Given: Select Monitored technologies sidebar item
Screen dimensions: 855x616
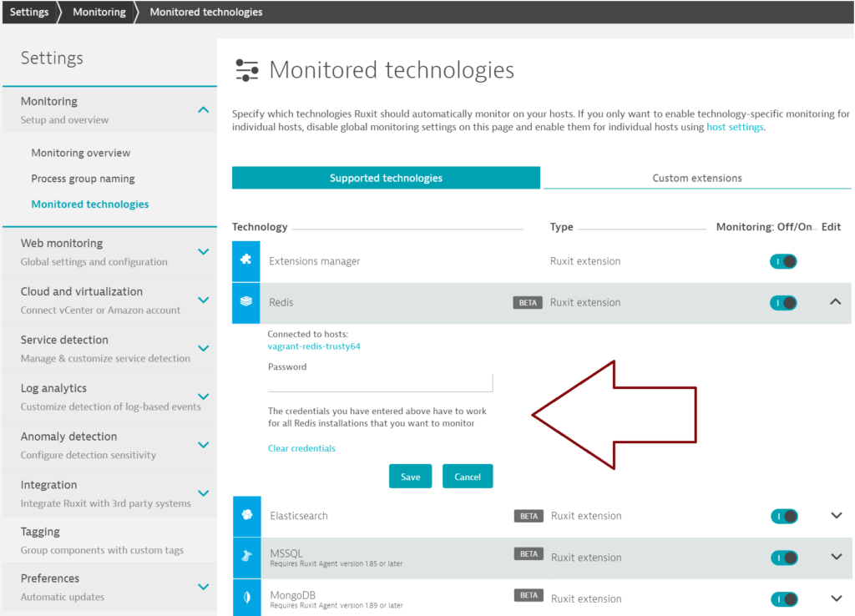Looking at the screenshot, I should (x=90, y=204).
